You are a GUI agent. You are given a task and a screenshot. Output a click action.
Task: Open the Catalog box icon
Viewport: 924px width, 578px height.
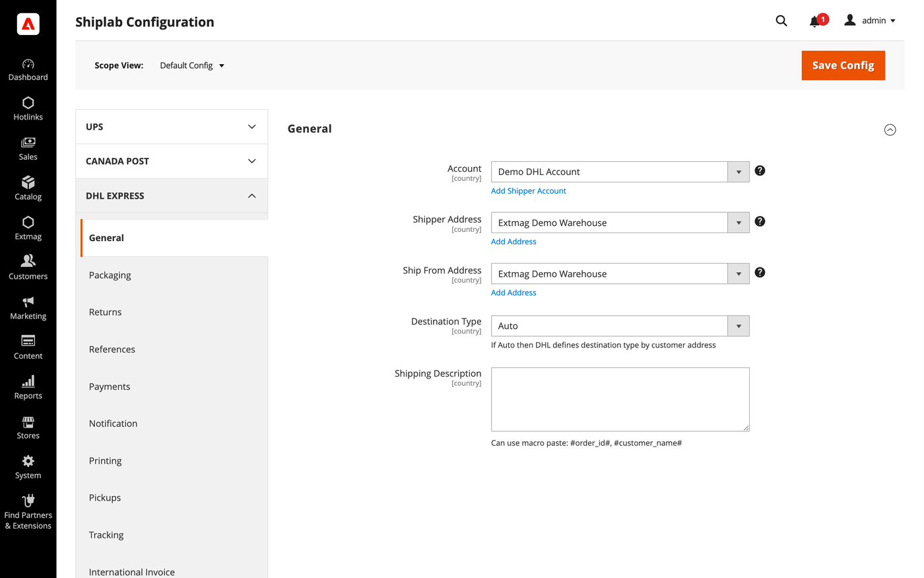click(x=28, y=182)
